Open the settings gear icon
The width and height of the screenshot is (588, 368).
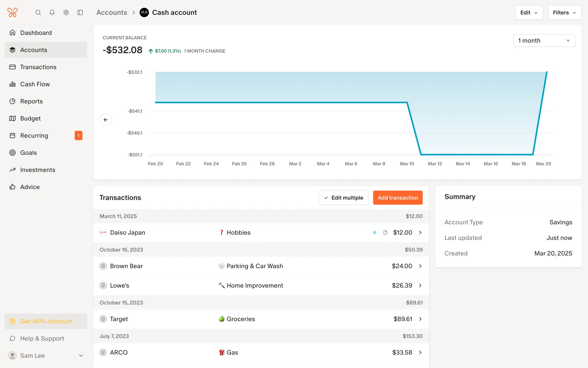66,13
